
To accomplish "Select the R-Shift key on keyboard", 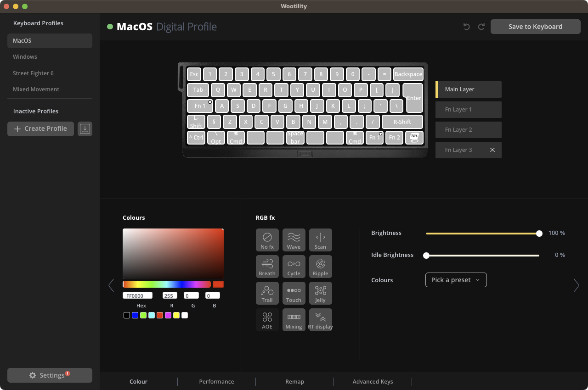I will 402,122.
